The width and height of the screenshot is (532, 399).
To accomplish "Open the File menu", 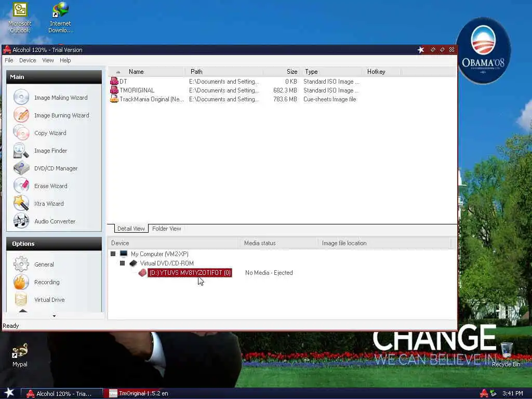I will 9,60.
